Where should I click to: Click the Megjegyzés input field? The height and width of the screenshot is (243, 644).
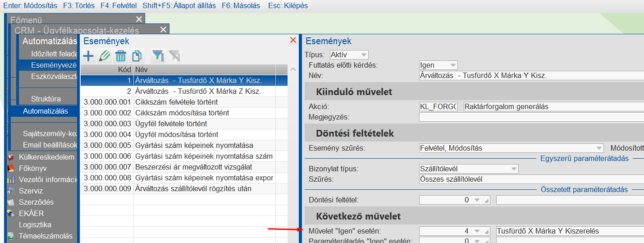pos(531,117)
